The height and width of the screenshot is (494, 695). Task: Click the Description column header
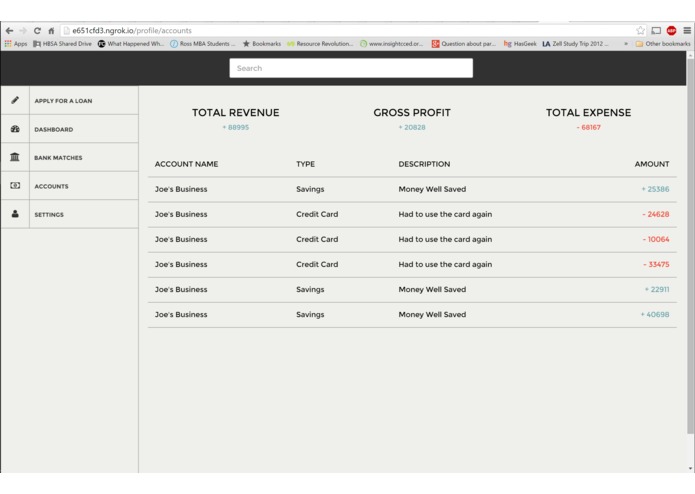pyautogui.click(x=424, y=164)
